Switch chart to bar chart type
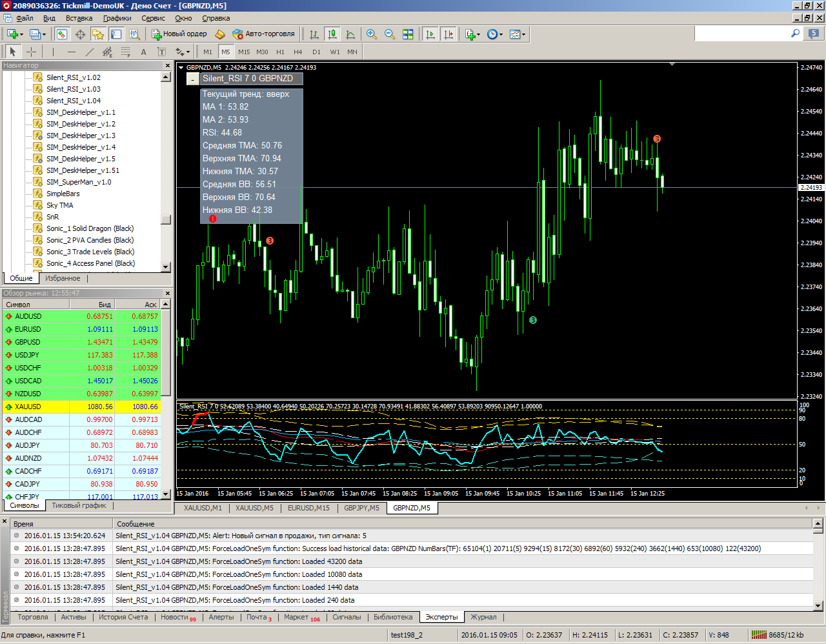This screenshot has width=826, height=644. click(x=314, y=34)
